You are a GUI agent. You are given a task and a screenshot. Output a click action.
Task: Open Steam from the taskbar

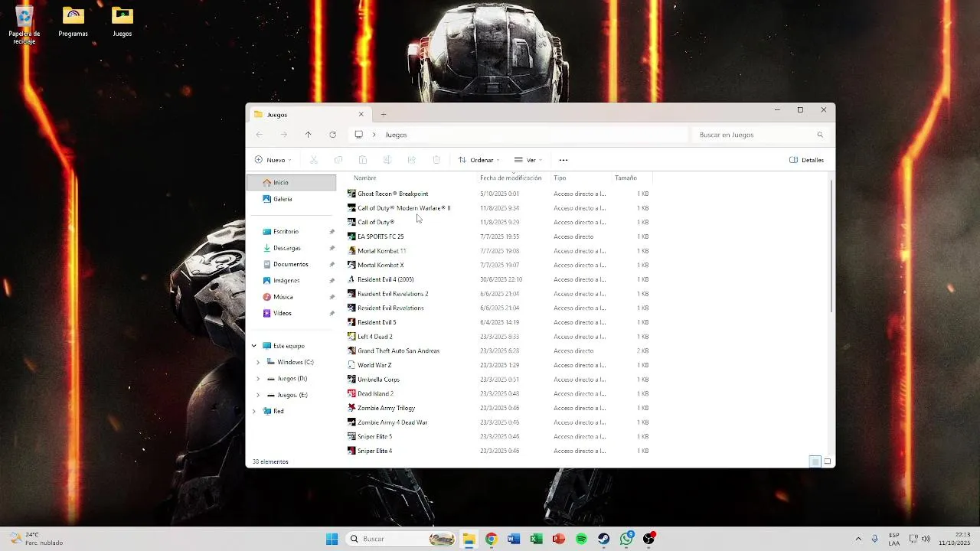604,539
